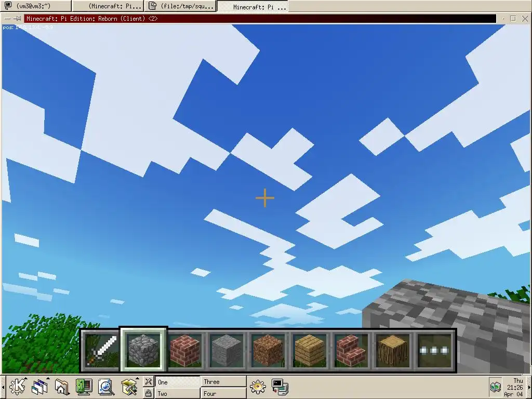The width and height of the screenshot is (532, 399).
Task: Select the cobblestone block hotbar slot
Action: click(143, 350)
